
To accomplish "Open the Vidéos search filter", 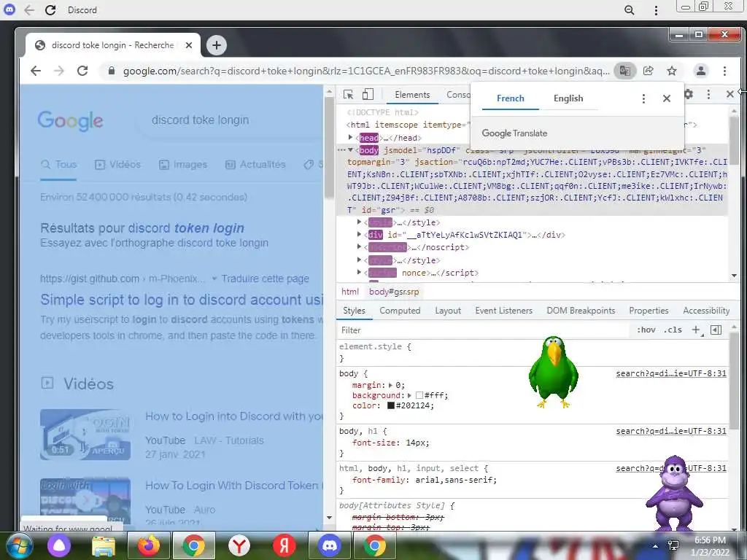I will pyautogui.click(x=117, y=165).
